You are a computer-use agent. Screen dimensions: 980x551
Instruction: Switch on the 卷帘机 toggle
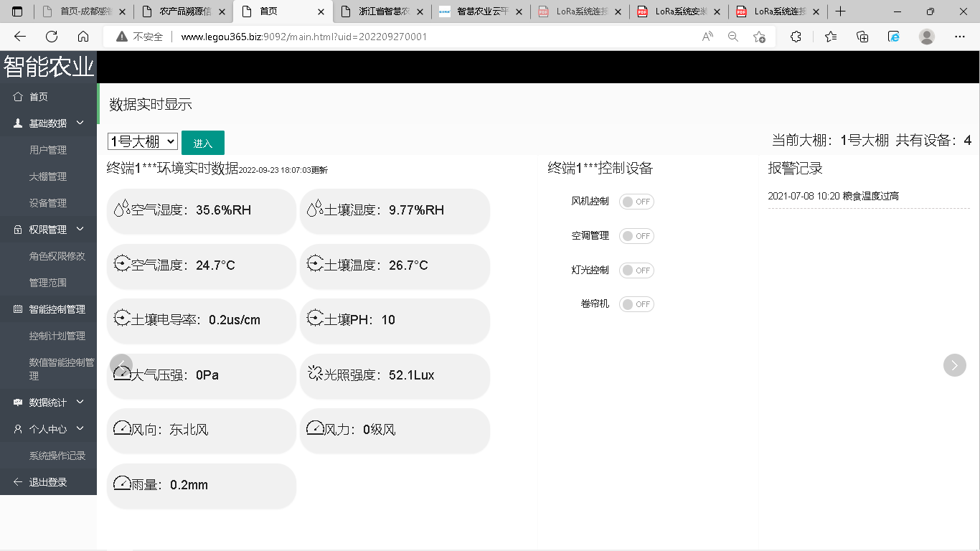tap(636, 304)
